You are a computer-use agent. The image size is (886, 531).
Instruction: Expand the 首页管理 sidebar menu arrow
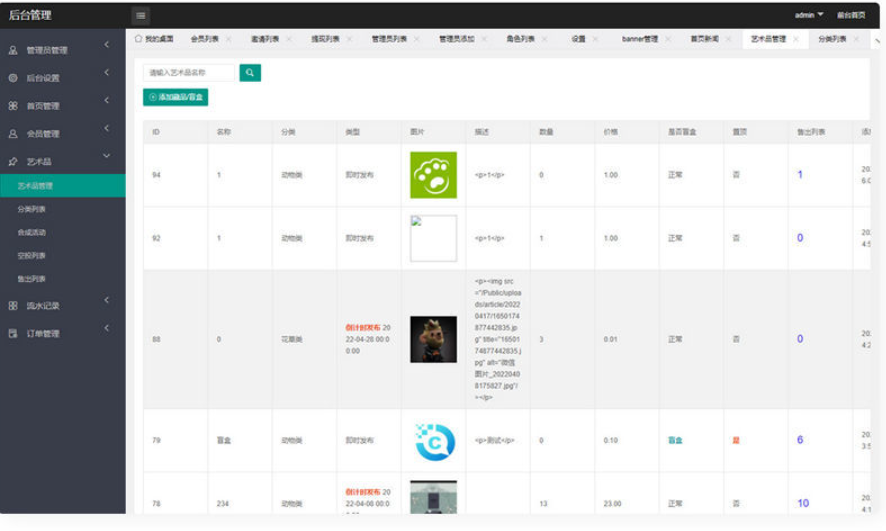point(107,100)
